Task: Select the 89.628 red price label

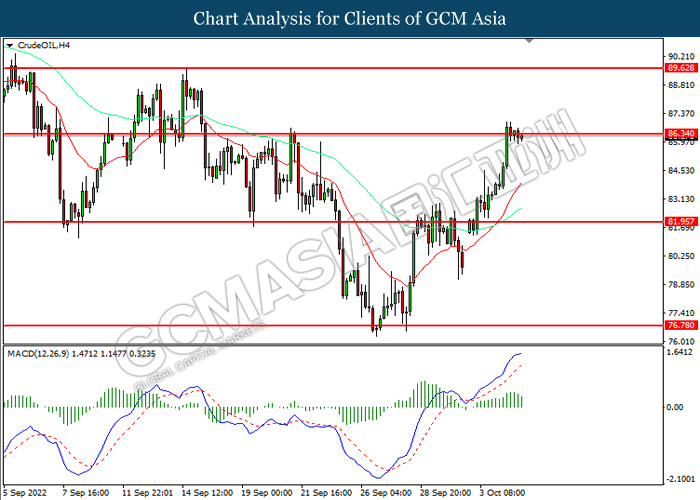Action: [681, 68]
